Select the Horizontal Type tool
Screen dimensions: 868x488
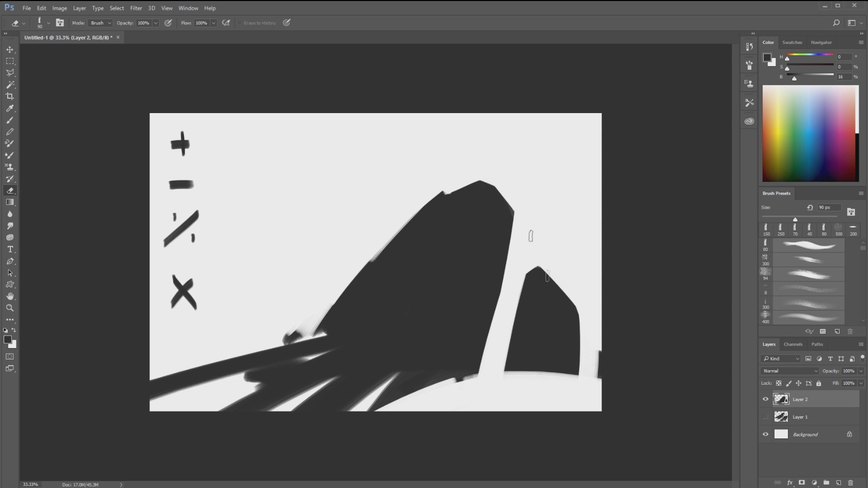pos(10,249)
